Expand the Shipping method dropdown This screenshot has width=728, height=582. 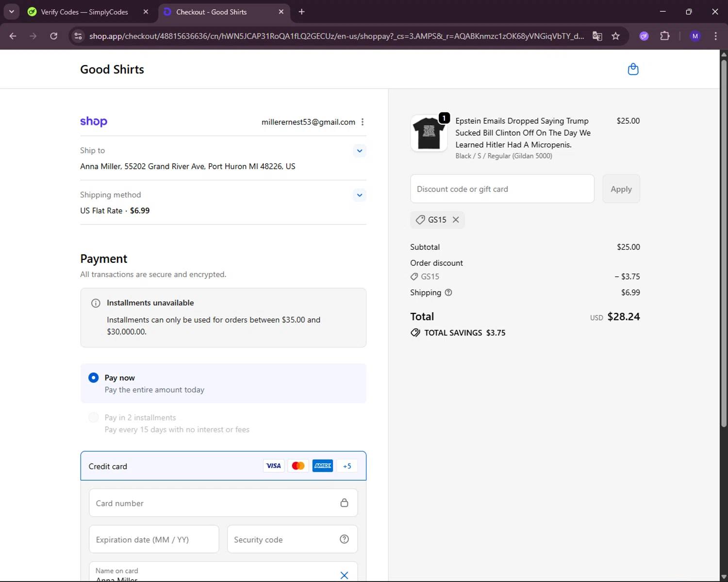pyautogui.click(x=360, y=195)
